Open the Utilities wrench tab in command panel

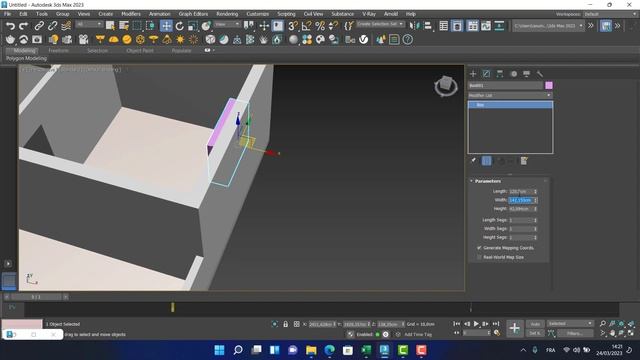coord(540,74)
